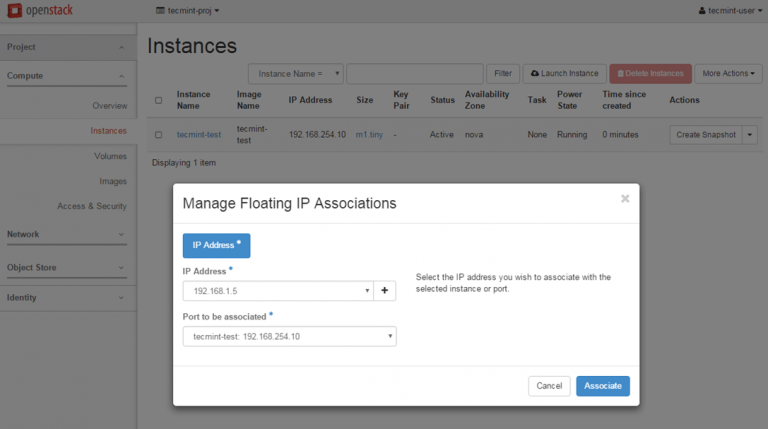The height and width of the screenshot is (429, 768).
Task: Expand the Port to be associated dropdown
Action: (289, 336)
